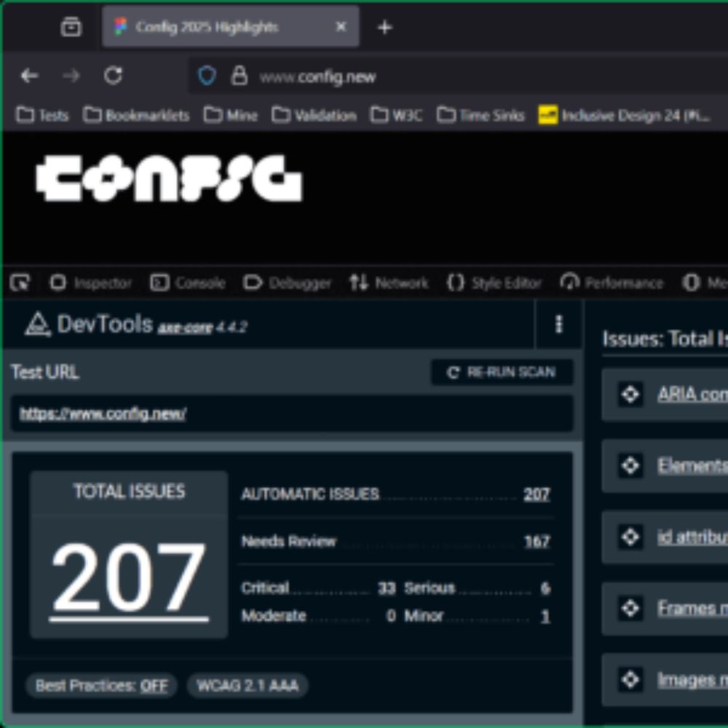Click the padlock site info icon
Image resolution: width=728 pixels, height=728 pixels.
[x=239, y=76]
